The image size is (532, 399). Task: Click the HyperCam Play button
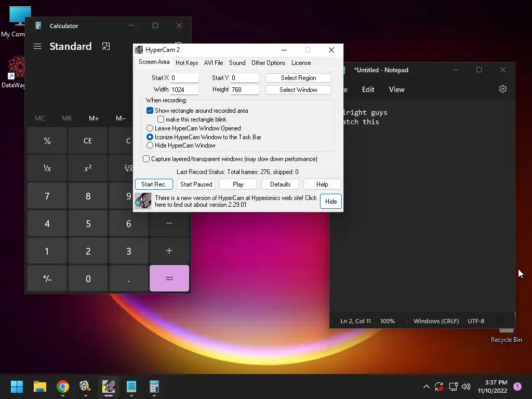coord(238,184)
